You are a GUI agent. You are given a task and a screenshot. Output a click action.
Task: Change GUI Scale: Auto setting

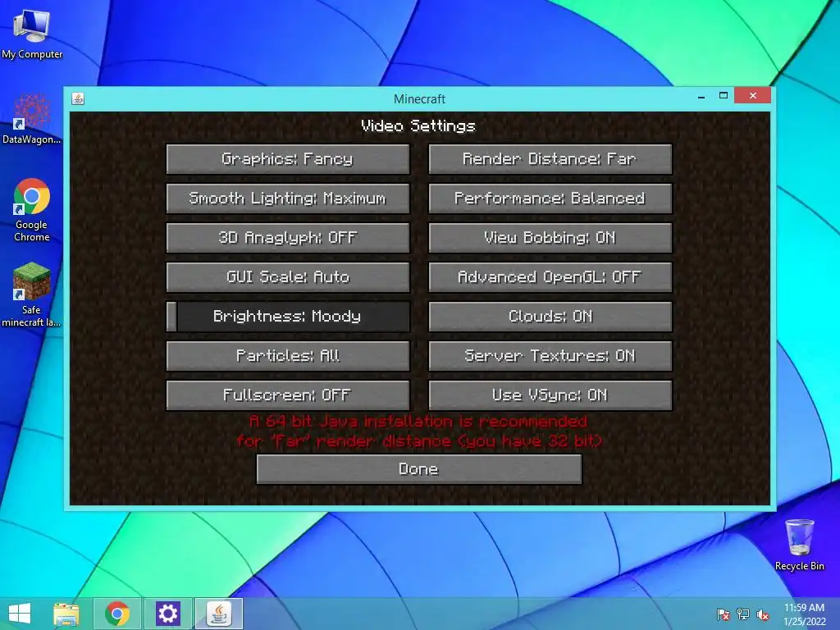(288, 277)
